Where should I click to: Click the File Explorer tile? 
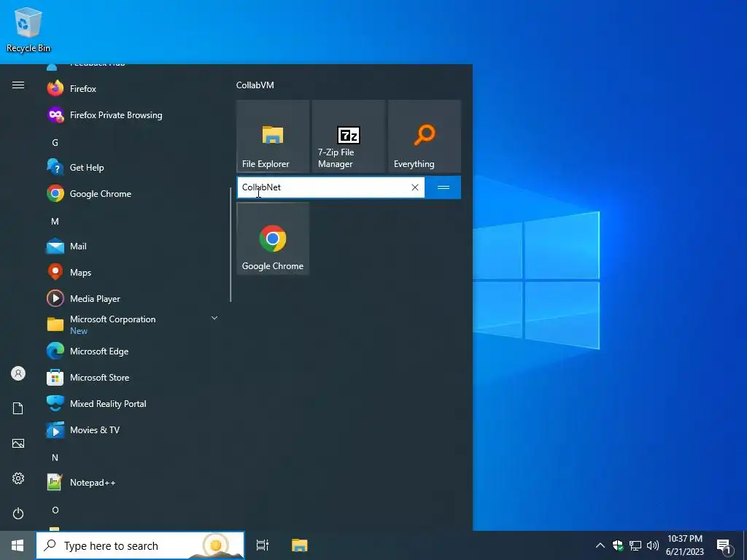(x=273, y=136)
